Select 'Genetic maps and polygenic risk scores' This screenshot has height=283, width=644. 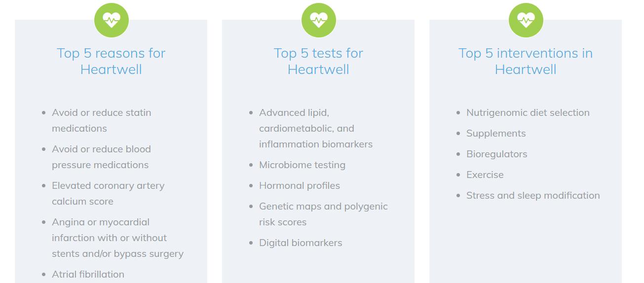point(323,214)
